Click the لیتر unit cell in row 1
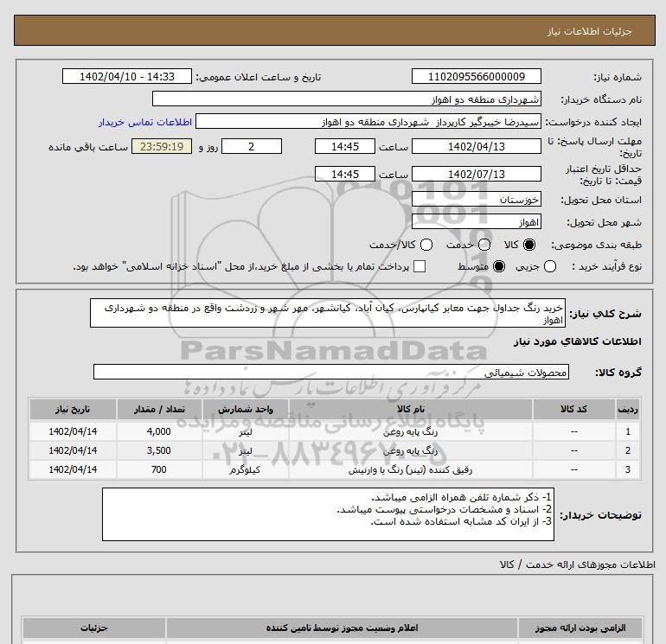The height and width of the screenshot is (644, 666). point(245,432)
